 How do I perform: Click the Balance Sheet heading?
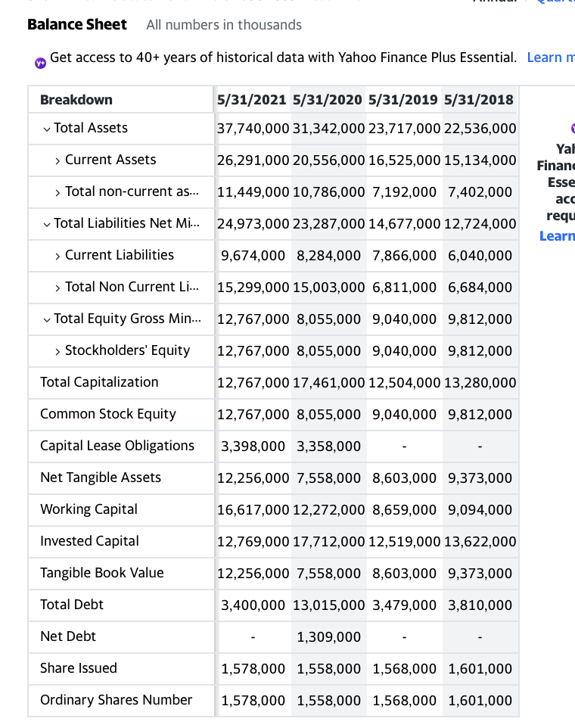coord(76,24)
